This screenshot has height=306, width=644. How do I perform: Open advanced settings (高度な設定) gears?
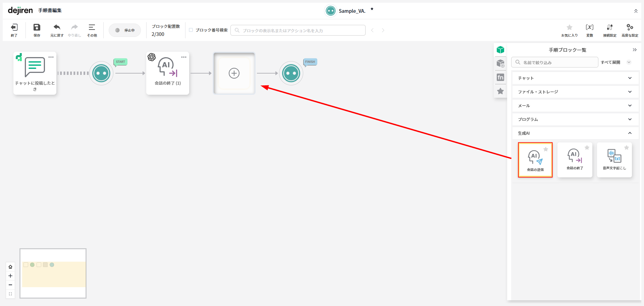point(630,28)
